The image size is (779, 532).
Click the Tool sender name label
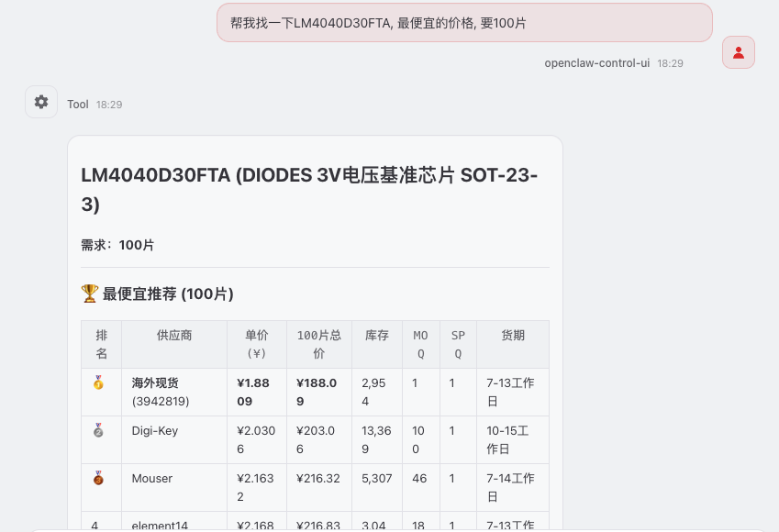tap(78, 105)
